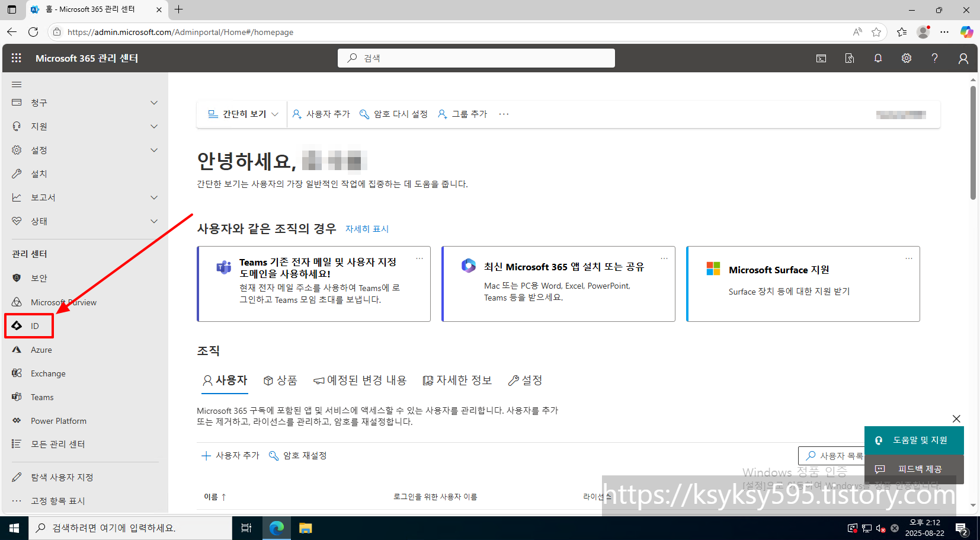Collapse the navigation hamburger menu
The height and width of the screenshot is (540, 980).
pos(17,84)
